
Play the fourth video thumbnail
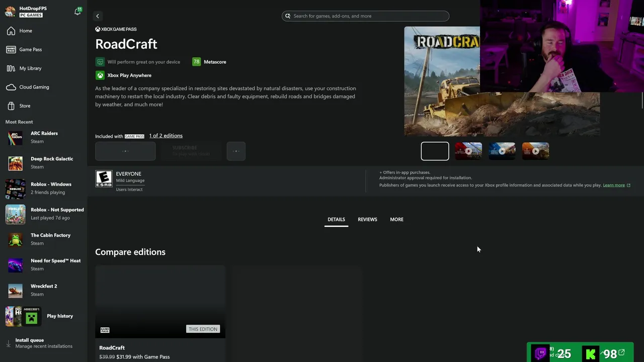click(535, 151)
